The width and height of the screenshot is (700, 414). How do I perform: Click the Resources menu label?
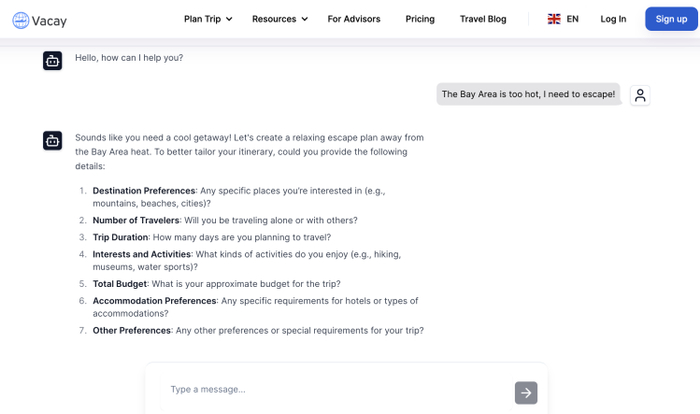coord(274,19)
